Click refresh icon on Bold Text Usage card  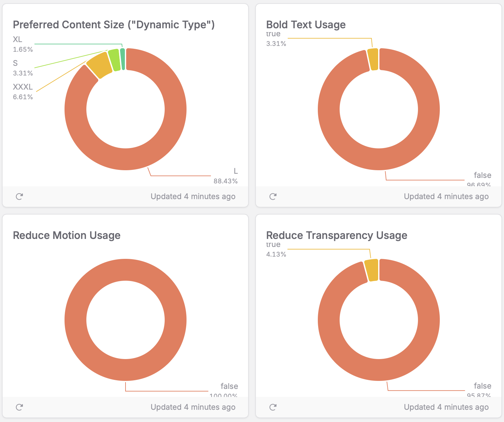[273, 197]
